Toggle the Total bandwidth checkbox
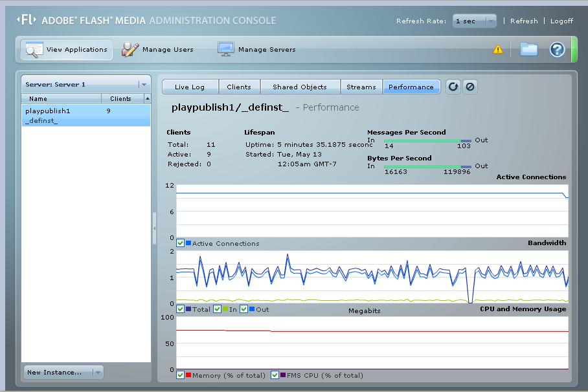 (181, 309)
